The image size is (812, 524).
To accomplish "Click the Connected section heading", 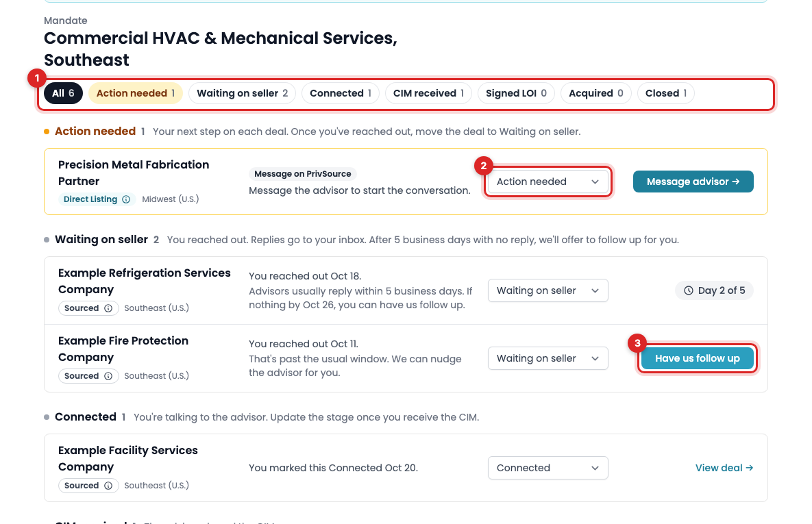I will pos(86,417).
